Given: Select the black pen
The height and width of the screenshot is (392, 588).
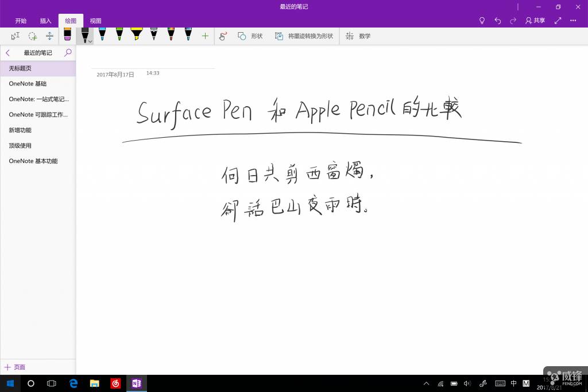Looking at the screenshot, I should tap(84, 35).
